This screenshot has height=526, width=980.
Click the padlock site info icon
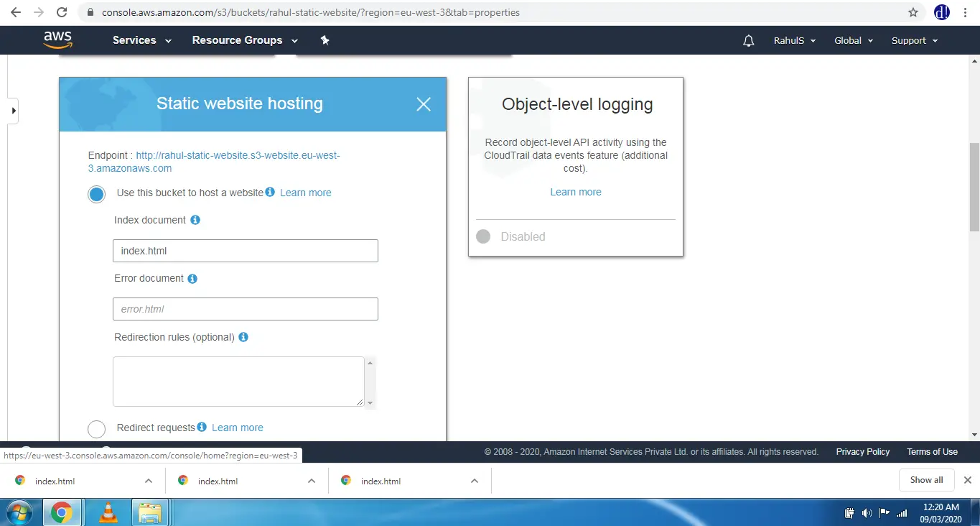[x=90, y=12]
